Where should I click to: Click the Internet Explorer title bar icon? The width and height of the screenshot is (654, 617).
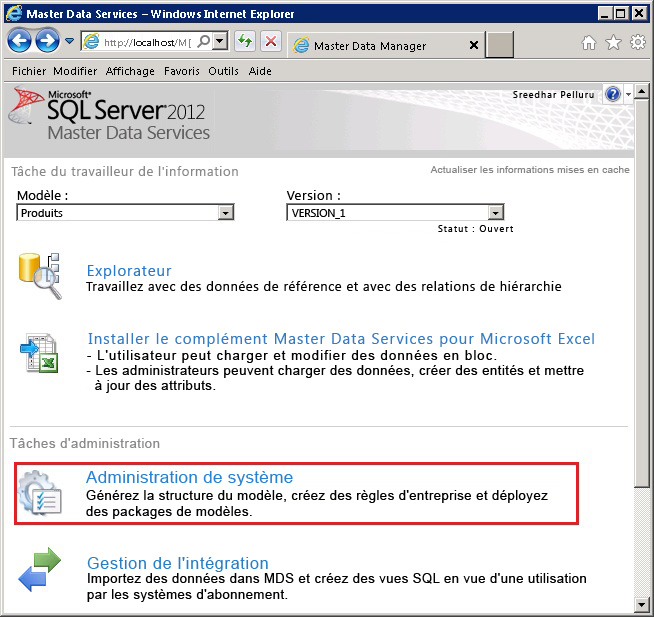13,13
